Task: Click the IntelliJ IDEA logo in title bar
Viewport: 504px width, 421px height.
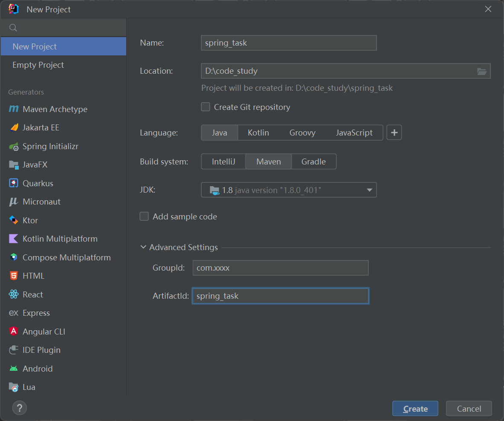Action: point(14,9)
